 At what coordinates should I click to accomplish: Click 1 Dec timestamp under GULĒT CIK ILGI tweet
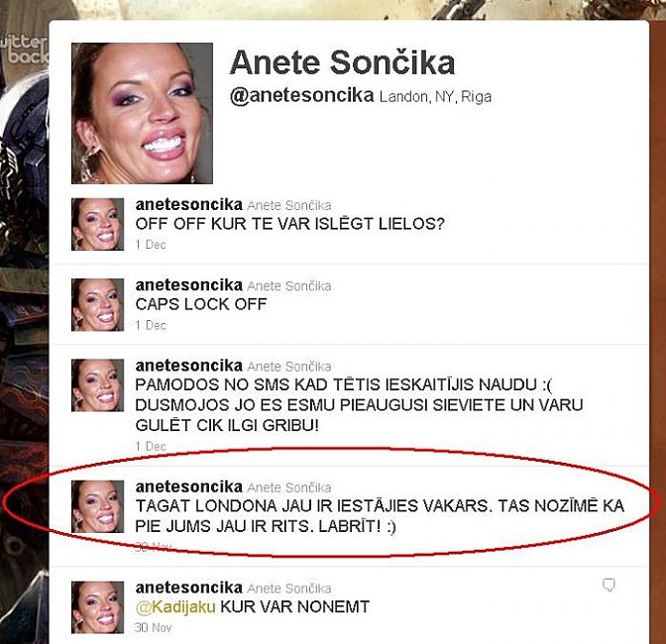click(x=151, y=446)
